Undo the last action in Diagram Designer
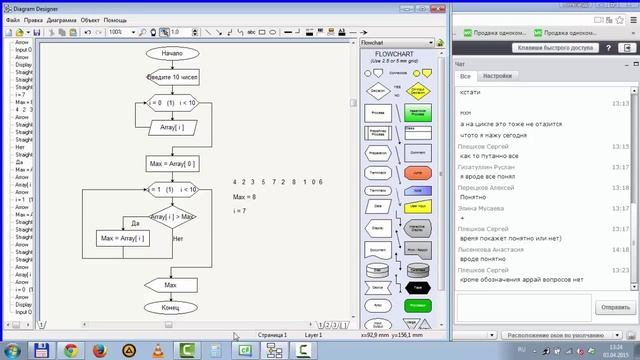 click(87, 32)
